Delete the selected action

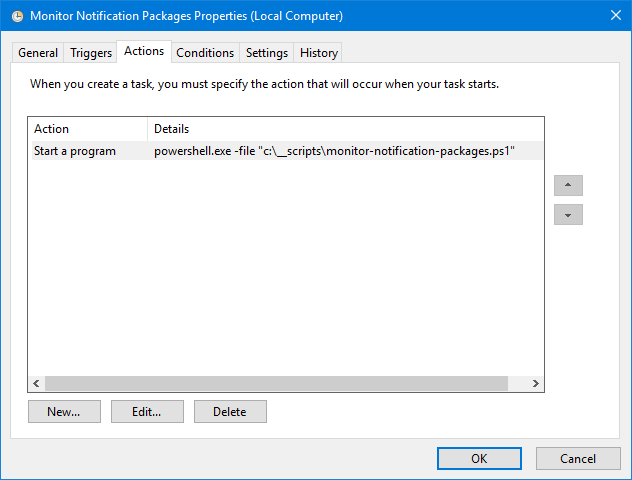(230, 411)
